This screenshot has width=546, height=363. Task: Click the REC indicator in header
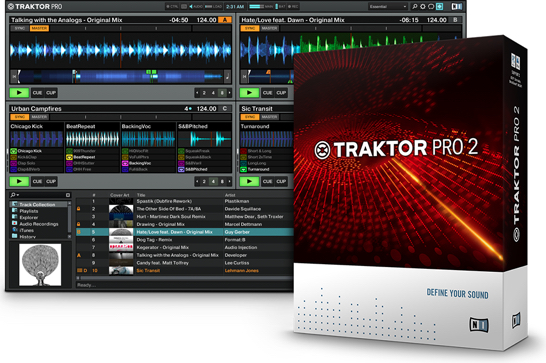point(293,7)
